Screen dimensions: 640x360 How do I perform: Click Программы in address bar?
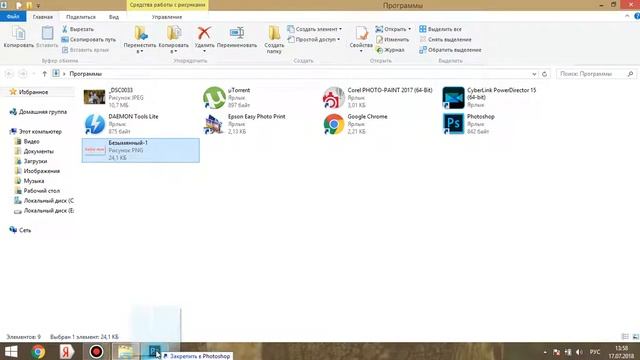pyautogui.click(x=86, y=74)
